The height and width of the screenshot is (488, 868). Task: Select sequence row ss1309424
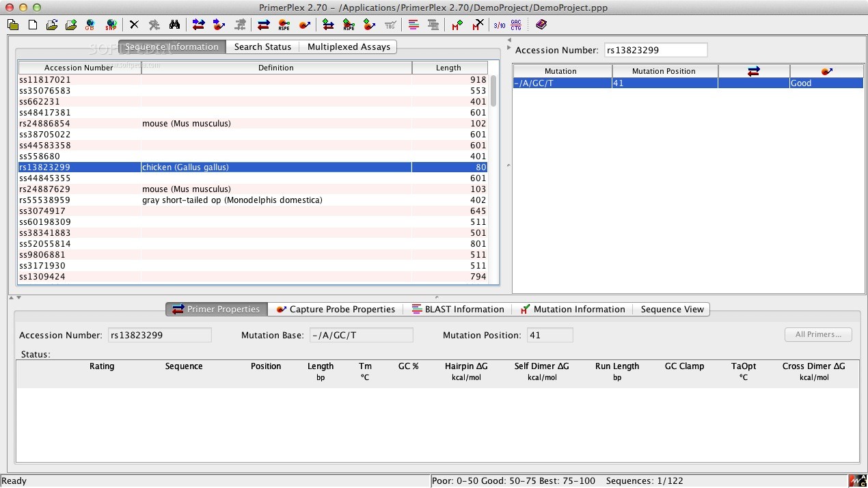(253, 276)
